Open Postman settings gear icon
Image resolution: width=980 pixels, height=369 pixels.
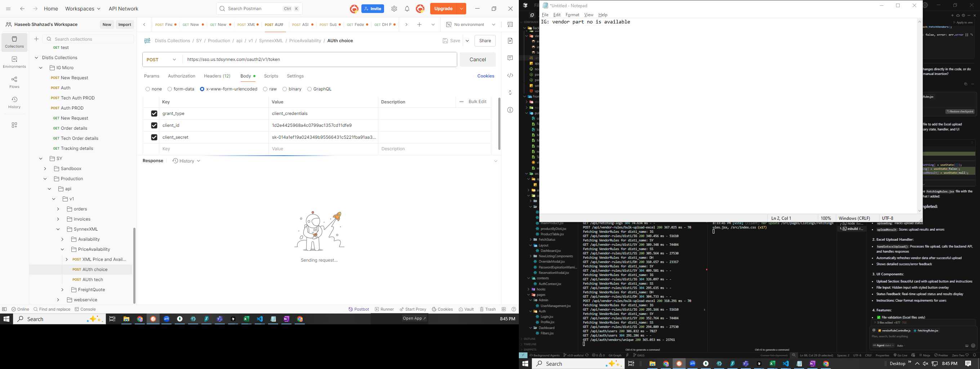(394, 9)
